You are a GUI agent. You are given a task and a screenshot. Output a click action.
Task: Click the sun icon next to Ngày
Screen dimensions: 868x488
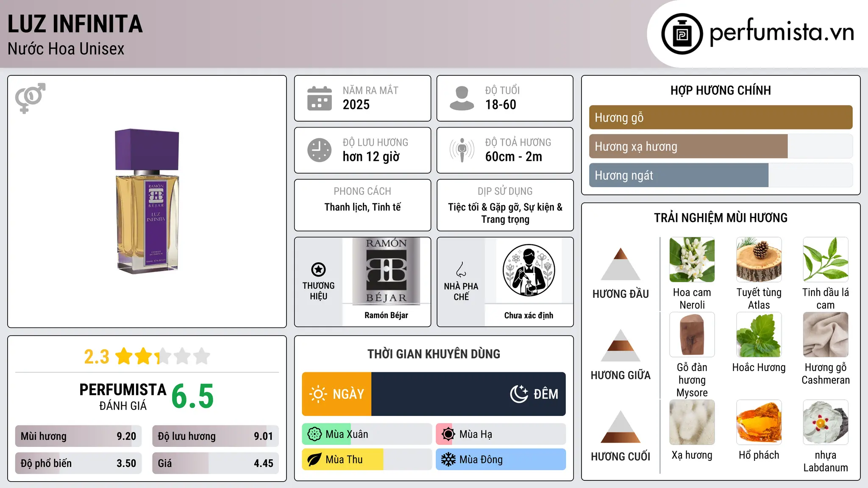click(318, 394)
